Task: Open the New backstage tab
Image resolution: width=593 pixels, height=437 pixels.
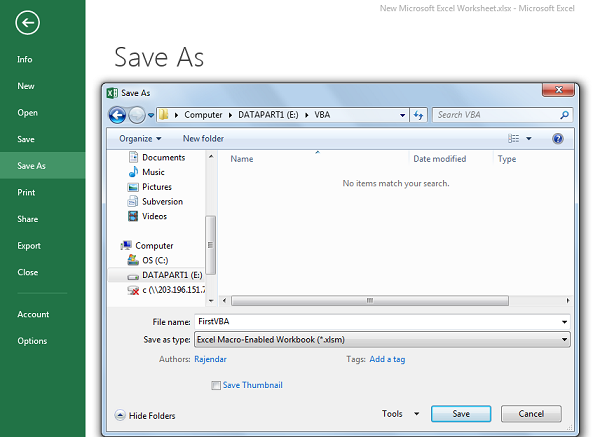Action: click(x=43, y=86)
